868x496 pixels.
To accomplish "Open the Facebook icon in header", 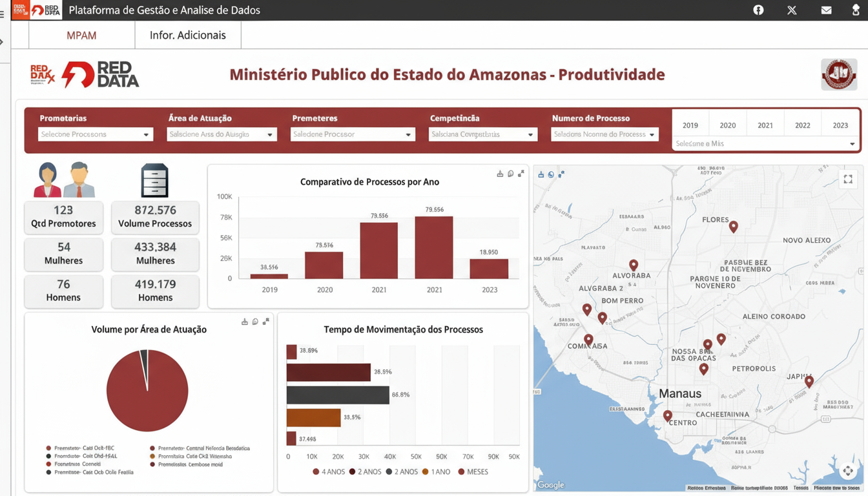I will tap(758, 10).
